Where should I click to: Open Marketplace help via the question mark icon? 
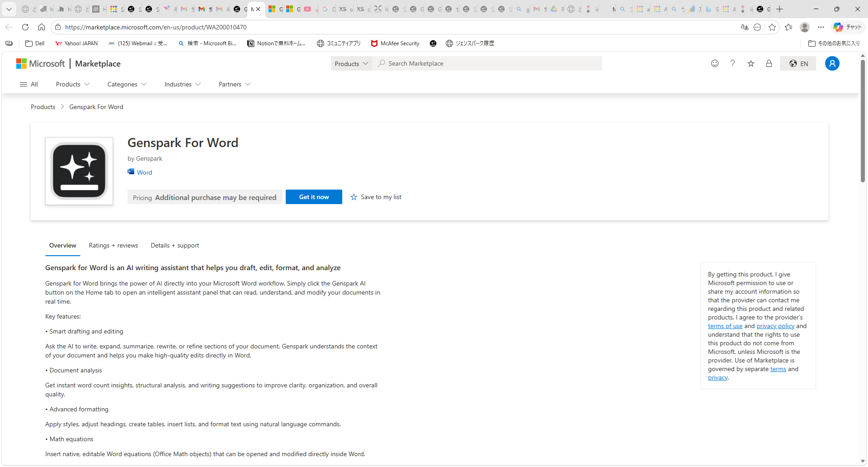[x=733, y=63]
